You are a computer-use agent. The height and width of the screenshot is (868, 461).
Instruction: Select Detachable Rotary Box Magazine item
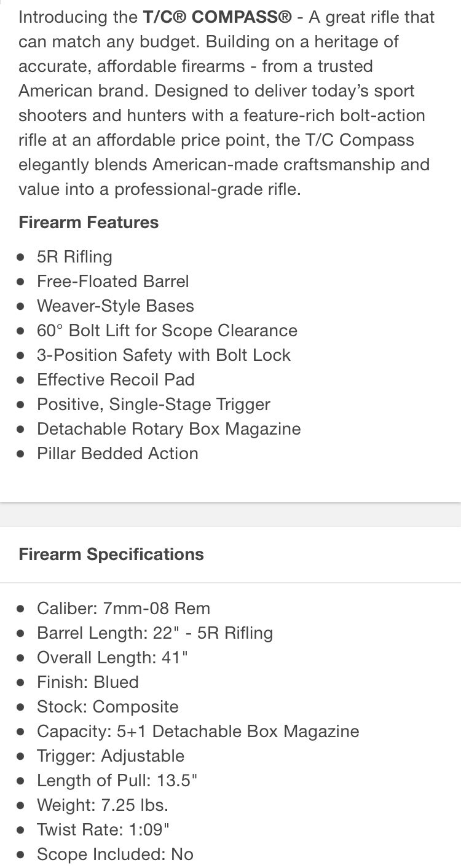pyautogui.click(x=169, y=429)
